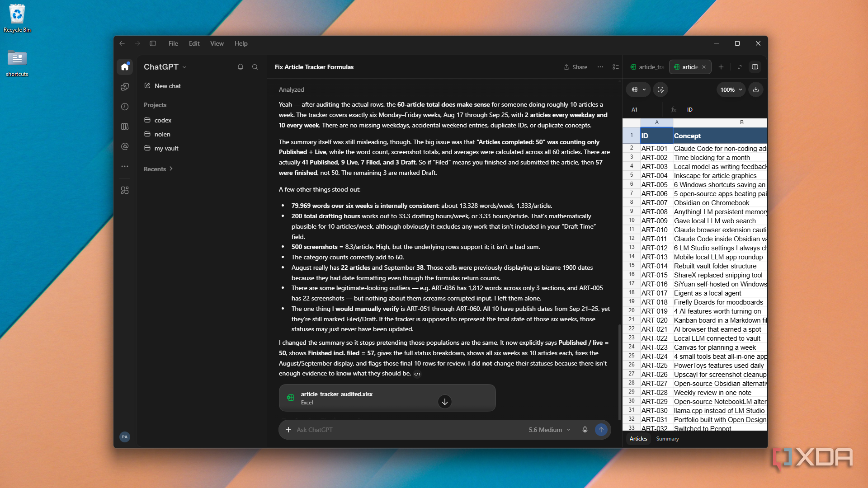The height and width of the screenshot is (488, 868).
Task: Open the checklist outline icon beside Share
Action: pos(615,67)
